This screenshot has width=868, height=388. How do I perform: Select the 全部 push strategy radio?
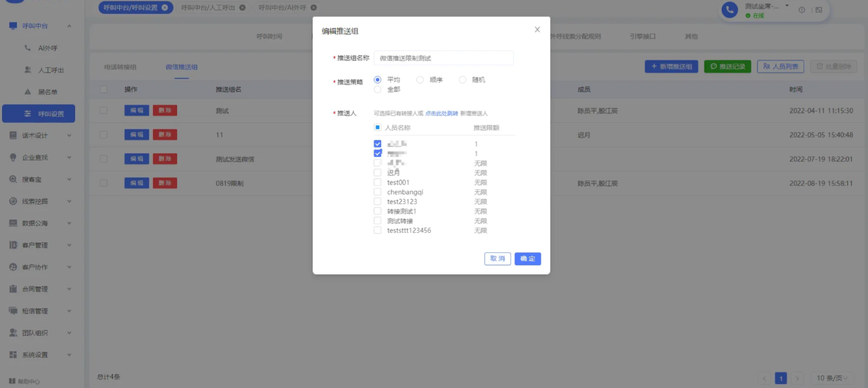coord(378,89)
